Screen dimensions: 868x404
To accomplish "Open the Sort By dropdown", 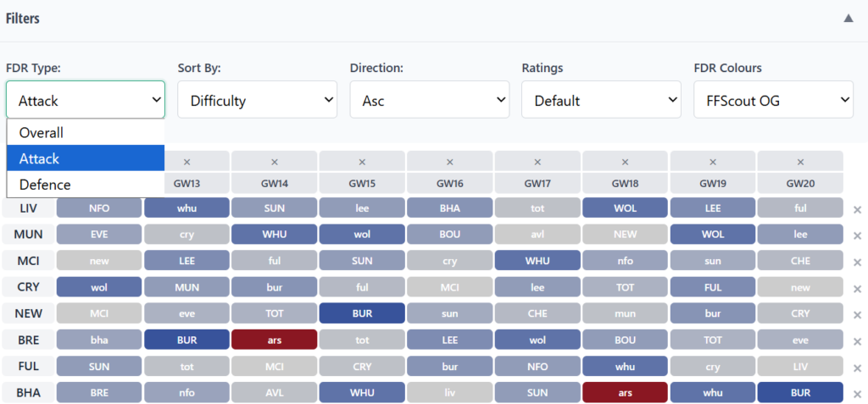I will [257, 100].
